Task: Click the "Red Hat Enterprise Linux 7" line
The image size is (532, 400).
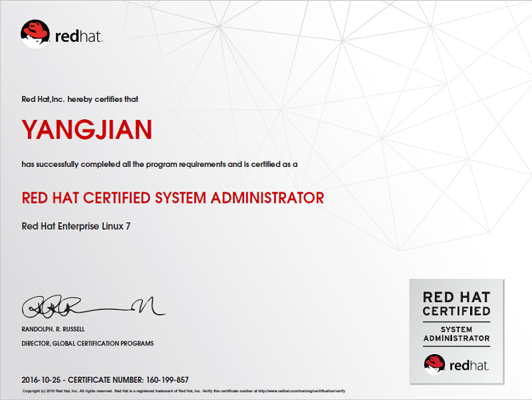Action: (x=76, y=226)
